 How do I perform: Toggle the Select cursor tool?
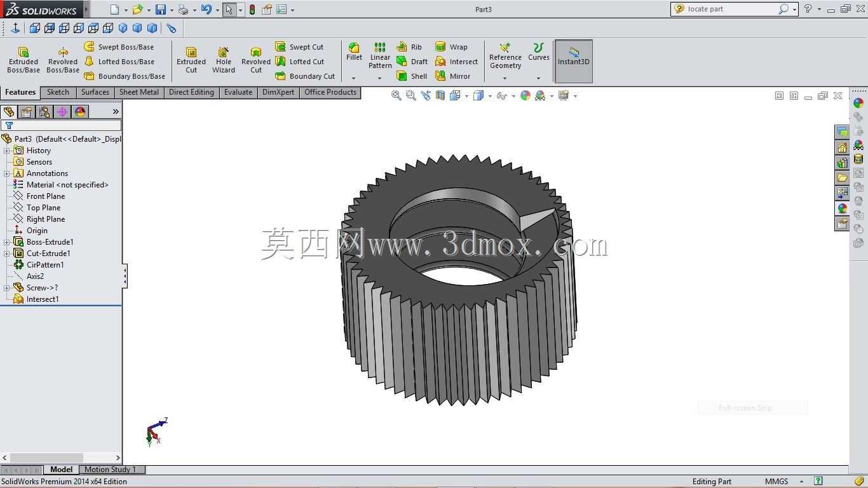[229, 10]
